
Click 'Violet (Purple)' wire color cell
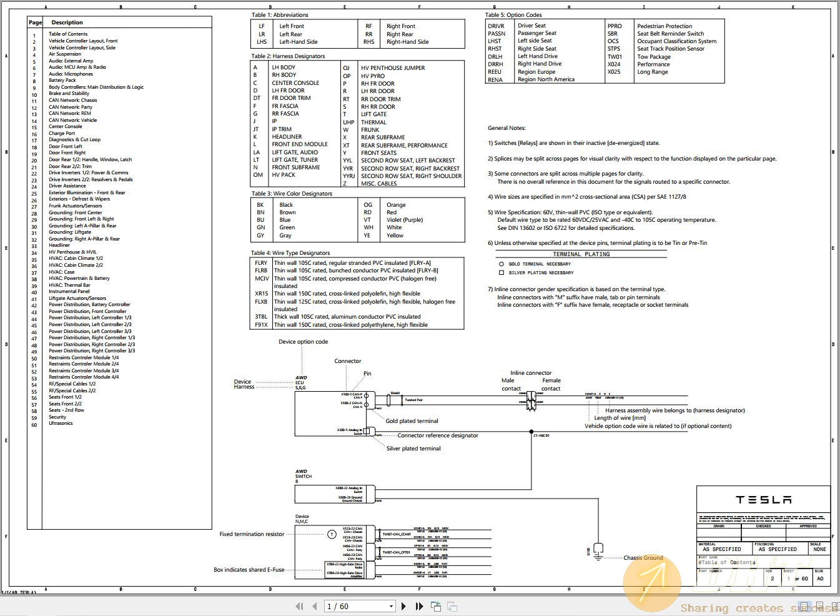coord(405,220)
